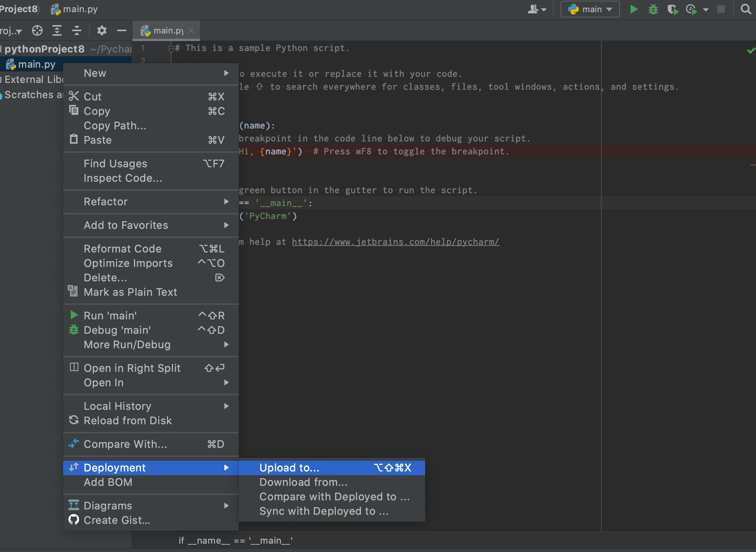Click Collapse All icon in project panel
Image resolution: width=756 pixels, height=552 pixels.
[77, 30]
